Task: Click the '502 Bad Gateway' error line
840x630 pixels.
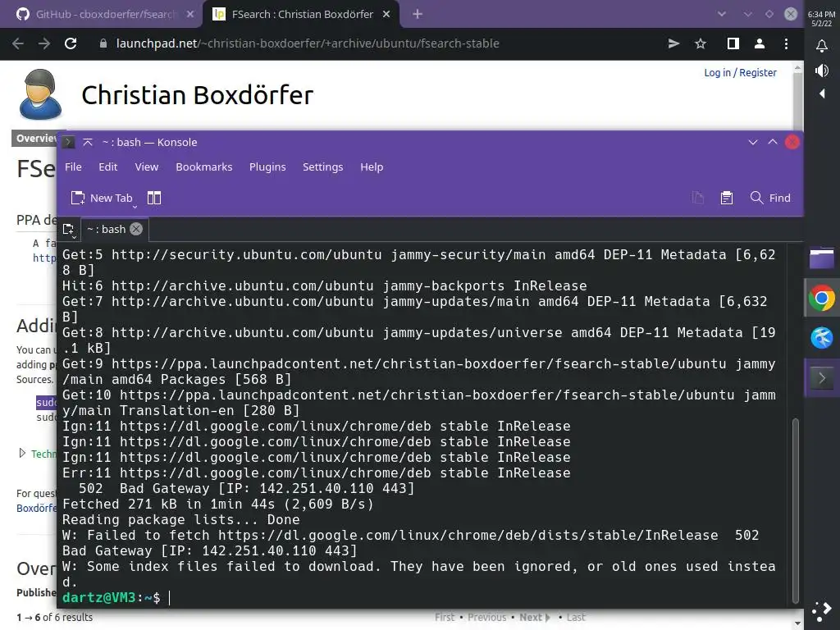Action: coord(246,489)
